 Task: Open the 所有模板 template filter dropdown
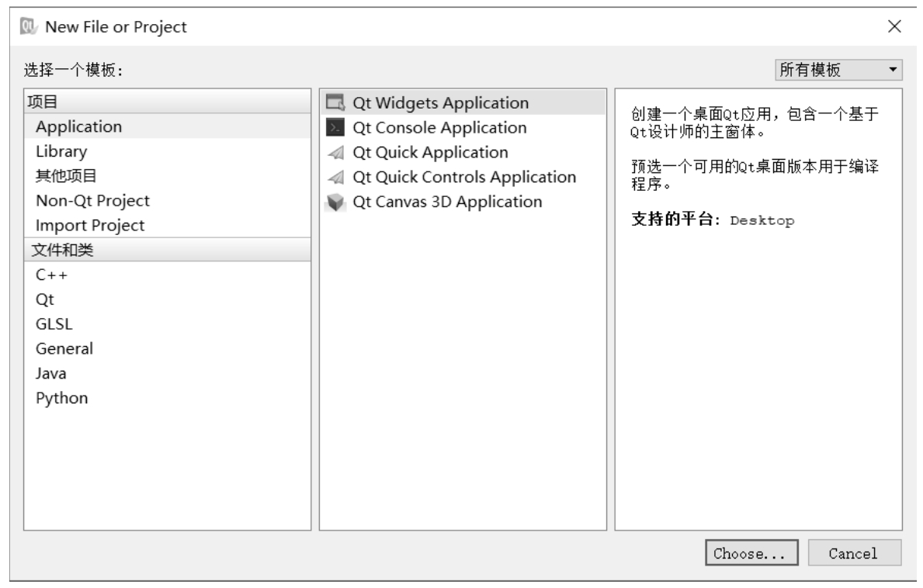tap(838, 70)
